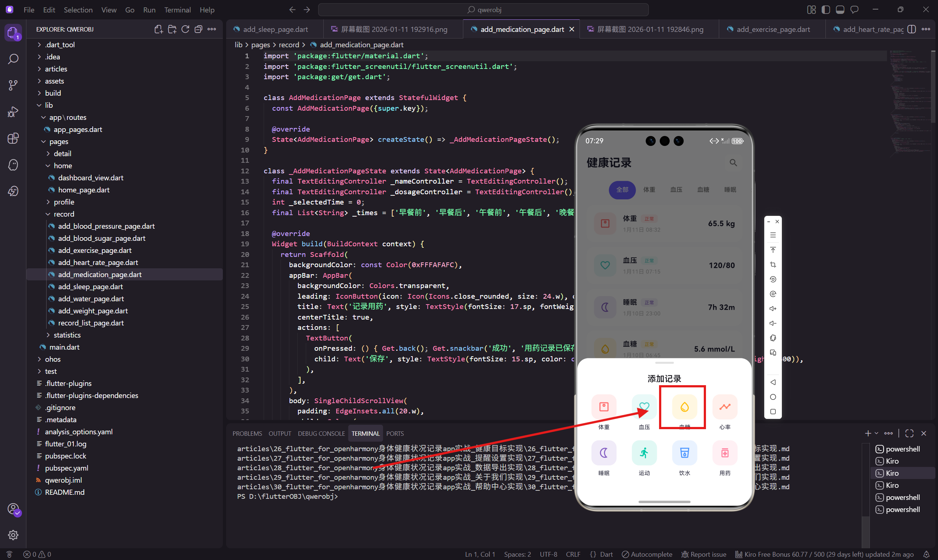Open Source Control view icon

[x=13, y=85]
